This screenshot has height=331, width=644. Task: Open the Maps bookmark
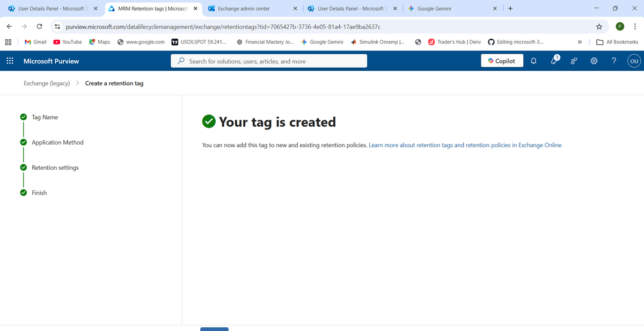pyautogui.click(x=99, y=42)
